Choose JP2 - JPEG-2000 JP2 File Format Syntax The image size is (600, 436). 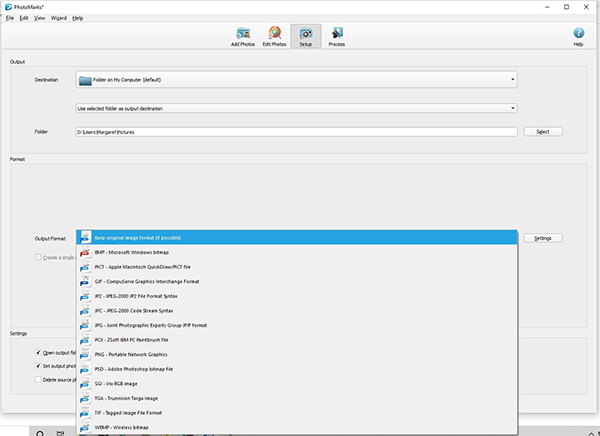pyautogui.click(x=297, y=296)
